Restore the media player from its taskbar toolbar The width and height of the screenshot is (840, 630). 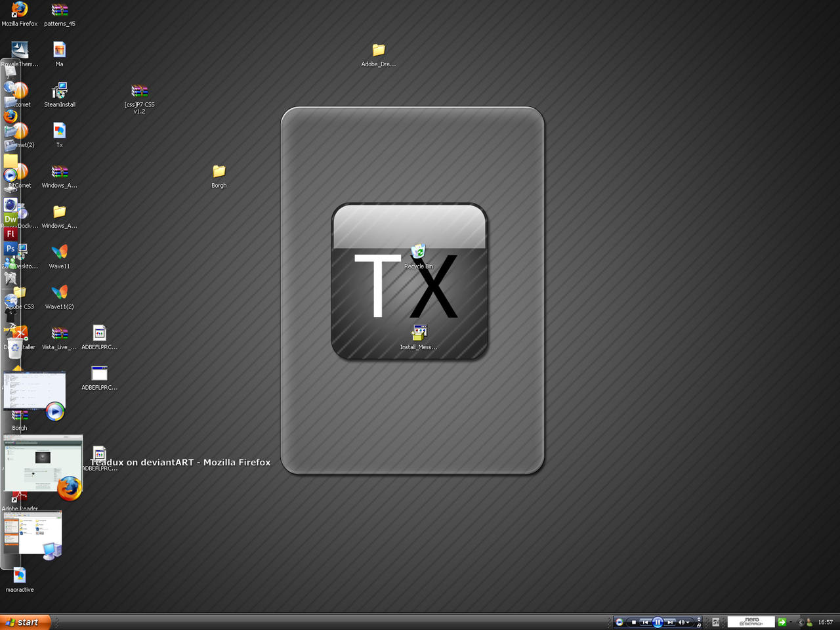point(699,625)
